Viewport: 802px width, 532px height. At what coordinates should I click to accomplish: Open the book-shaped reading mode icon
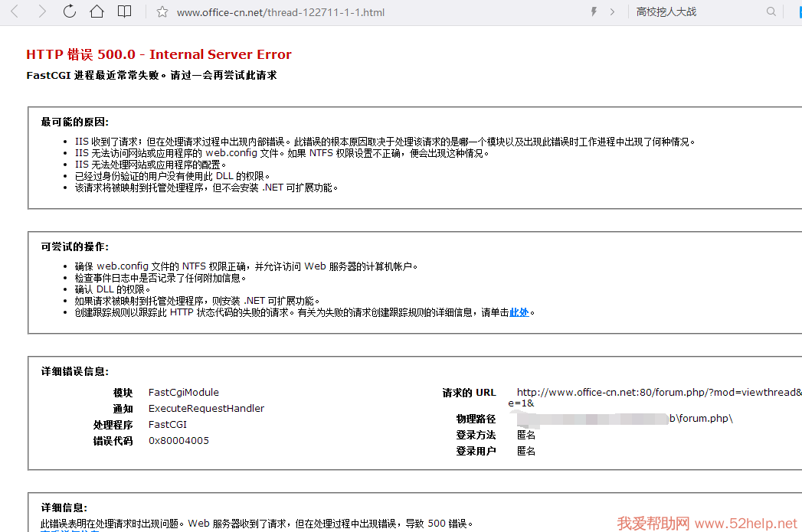(124, 11)
